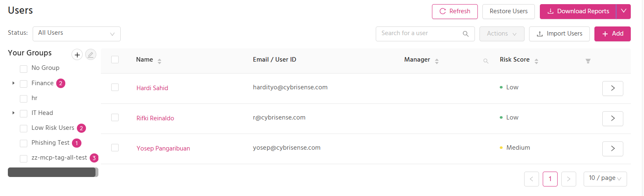The width and height of the screenshot is (644, 196).
Task: Click the edit groups pencil icon
Action: [x=91, y=55]
